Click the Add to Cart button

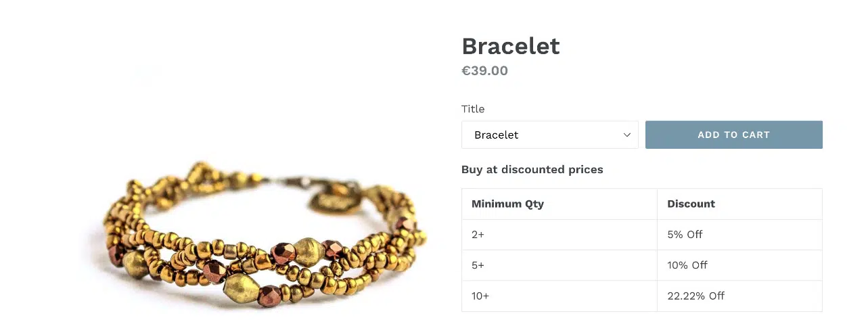pyautogui.click(x=733, y=135)
